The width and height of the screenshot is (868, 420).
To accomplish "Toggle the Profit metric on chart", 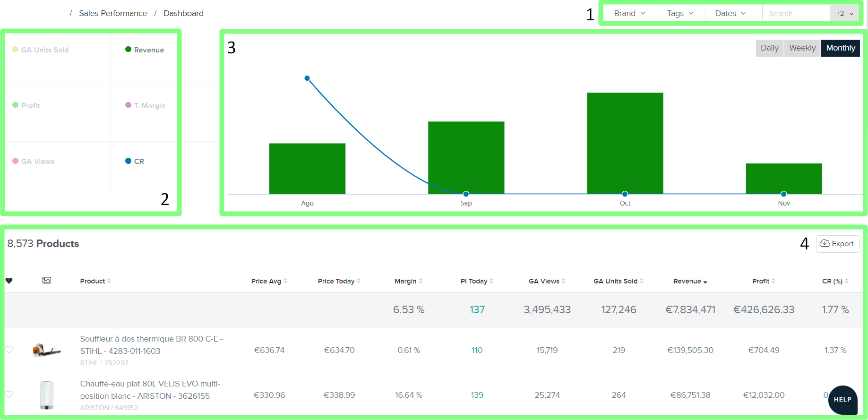I will tap(30, 106).
